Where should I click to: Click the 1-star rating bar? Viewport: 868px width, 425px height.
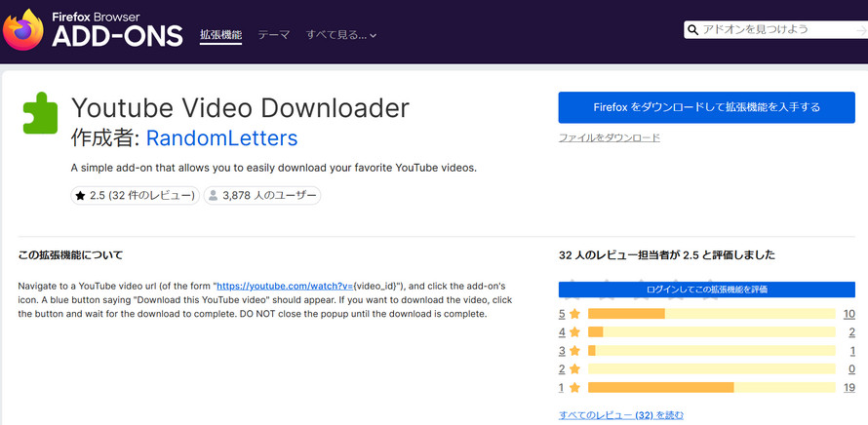pos(711,387)
